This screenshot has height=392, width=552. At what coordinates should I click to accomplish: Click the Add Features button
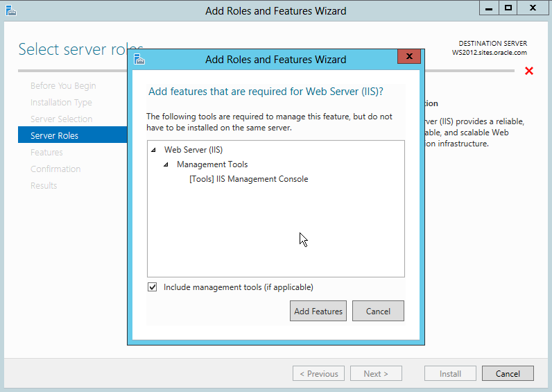click(x=318, y=311)
